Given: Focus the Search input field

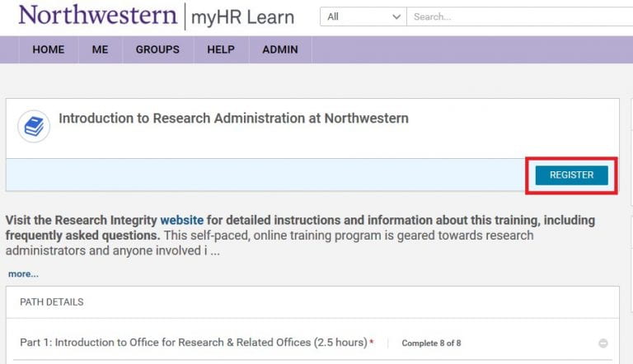Looking at the screenshot, I should [x=519, y=17].
